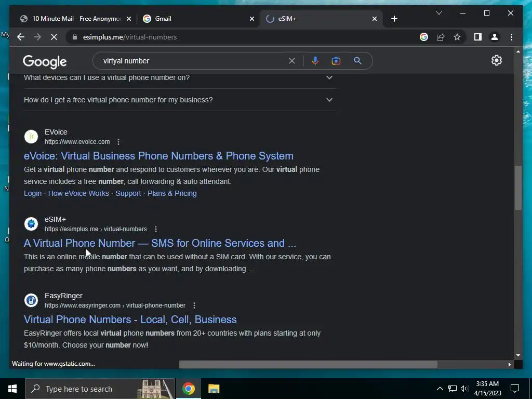This screenshot has height=399, width=532.
Task: Focus the Google search field
Action: (x=193, y=61)
